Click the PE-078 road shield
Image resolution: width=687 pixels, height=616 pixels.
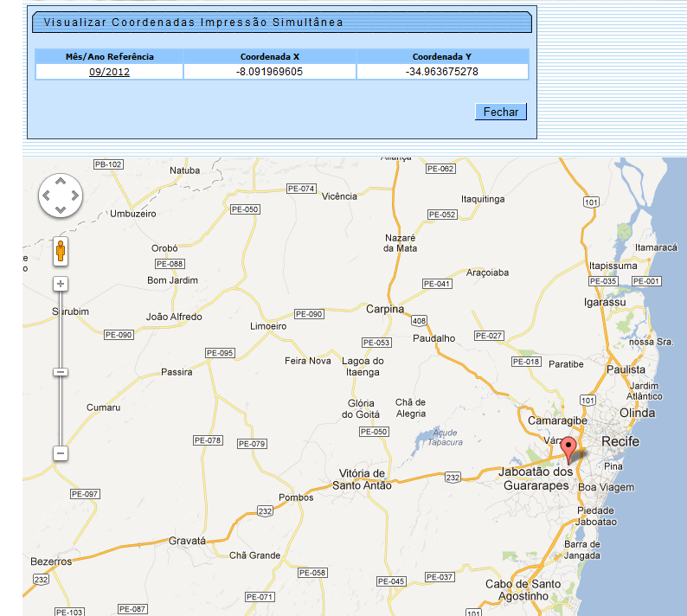(x=208, y=440)
